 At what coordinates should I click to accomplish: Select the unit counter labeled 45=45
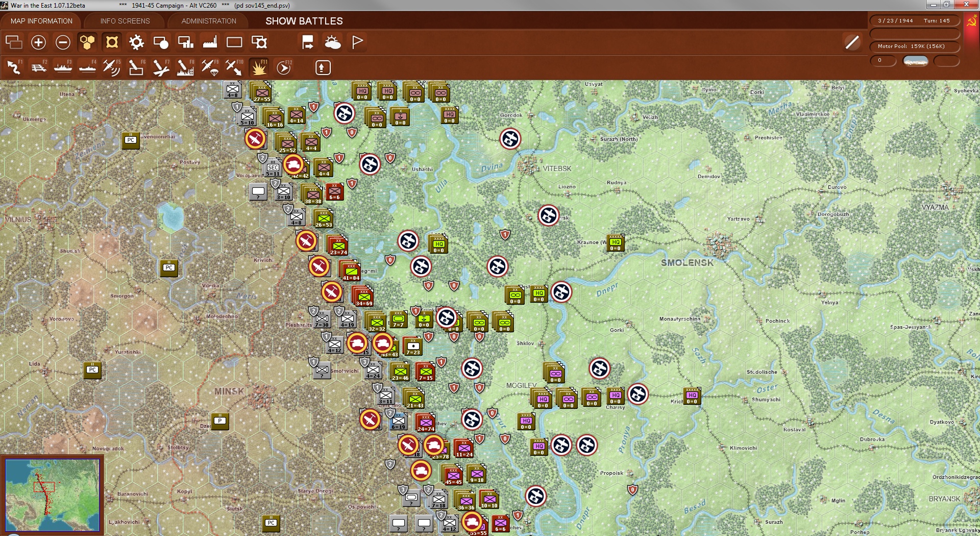(x=453, y=475)
